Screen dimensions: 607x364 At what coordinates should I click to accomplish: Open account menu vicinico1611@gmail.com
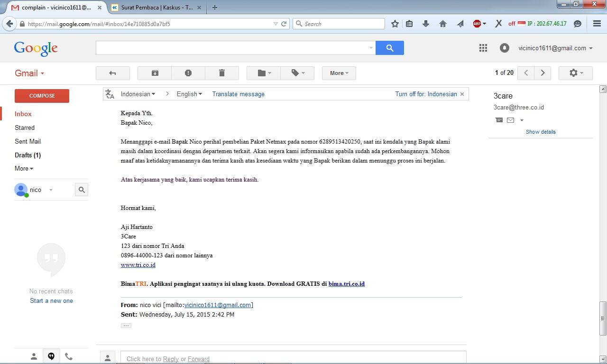point(555,48)
